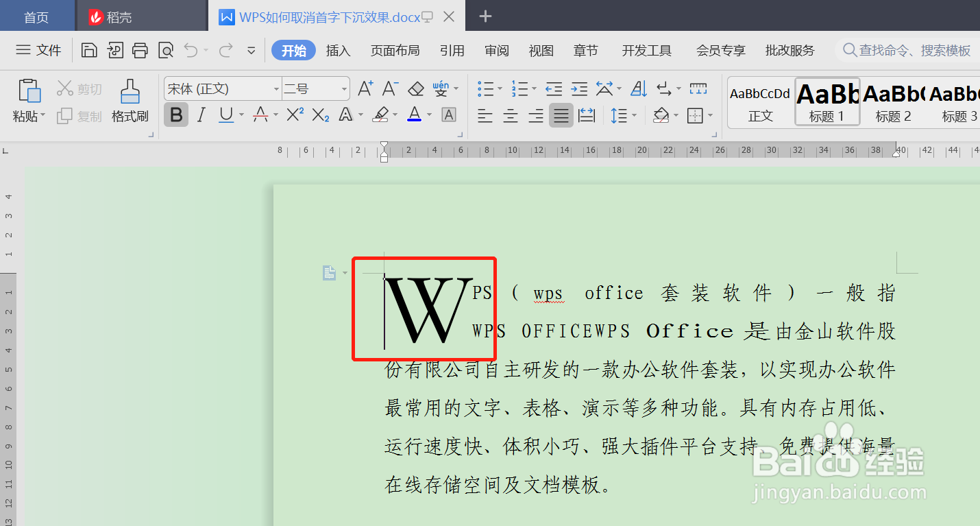Open the underline style dropdown arrow
The width and height of the screenshot is (980, 526).
click(241, 116)
